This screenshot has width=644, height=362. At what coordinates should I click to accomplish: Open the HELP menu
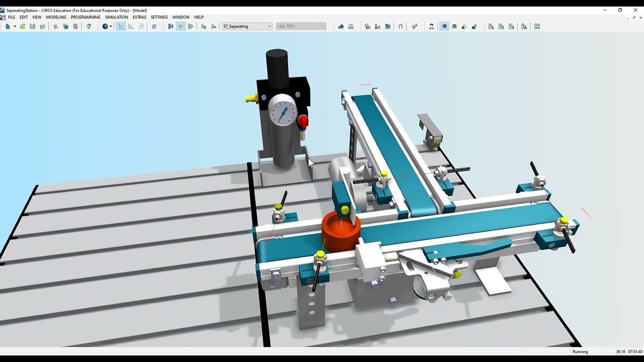coord(199,17)
